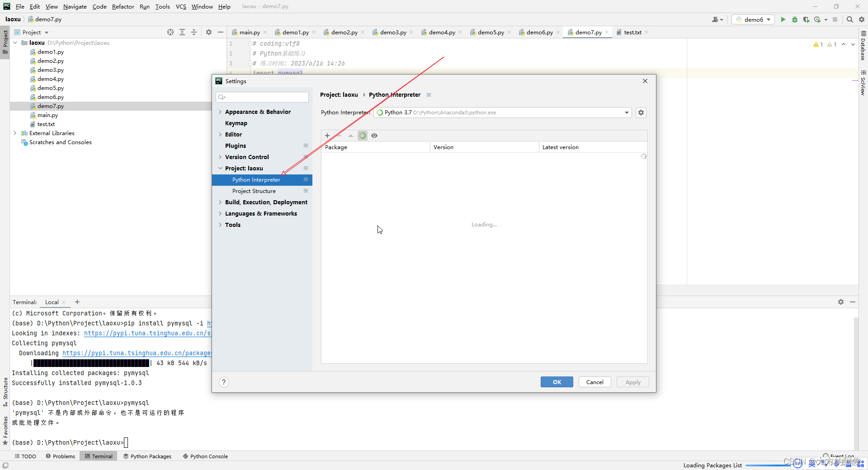The width and height of the screenshot is (868, 470).
Task: Open Terminal tool window settings gear
Action: coord(841,302)
